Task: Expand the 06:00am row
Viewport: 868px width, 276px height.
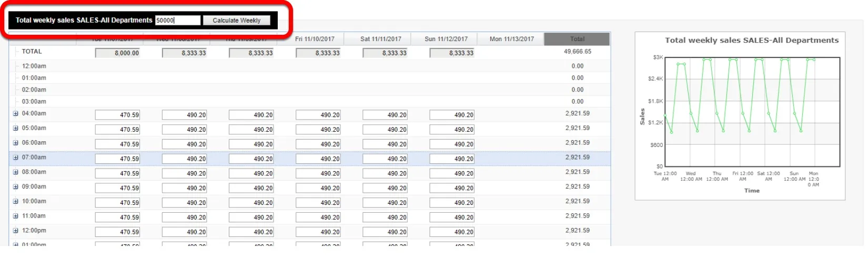Action: point(15,143)
